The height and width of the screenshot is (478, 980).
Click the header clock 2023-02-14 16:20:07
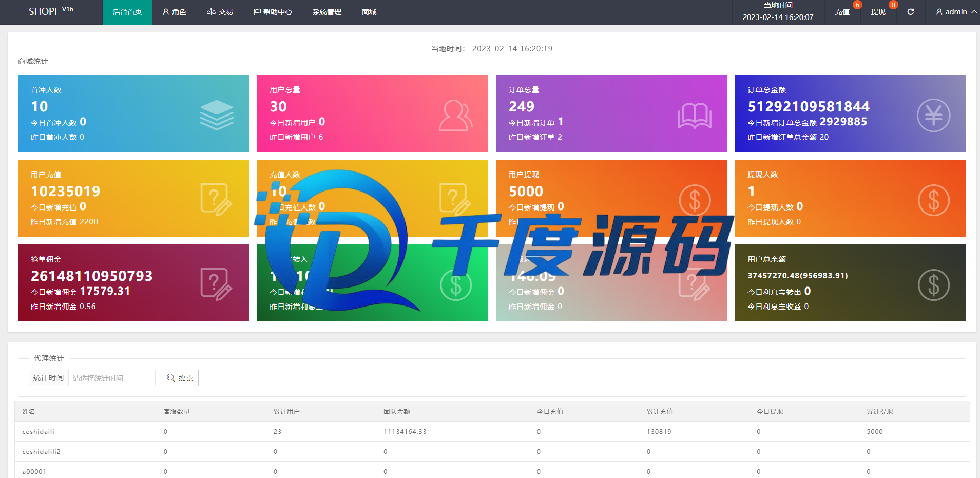pyautogui.click(x=778, y=17)
